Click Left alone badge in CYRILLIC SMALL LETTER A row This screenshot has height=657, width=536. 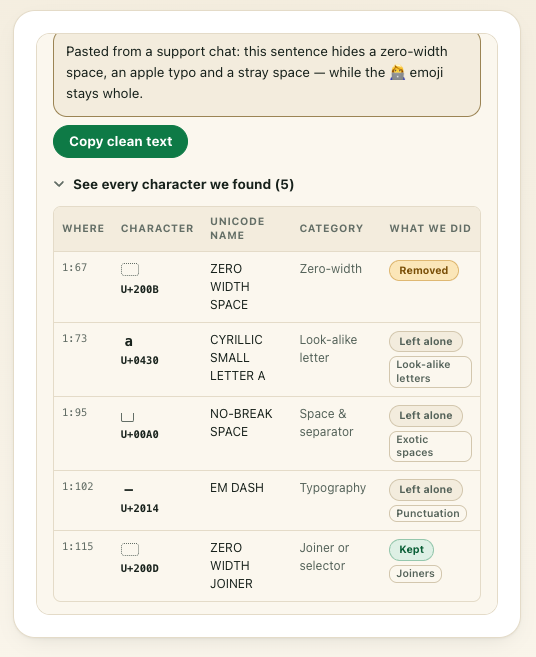[426, 341]
